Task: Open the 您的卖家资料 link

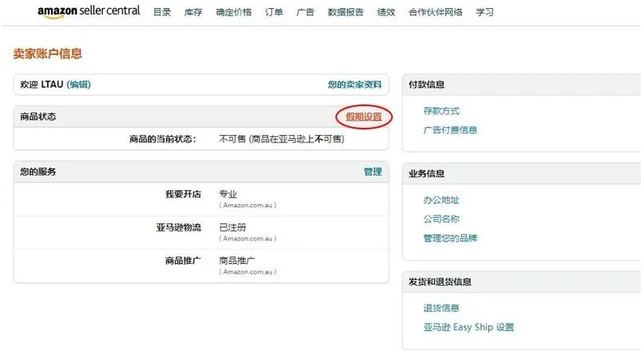Action: [x=354, y=84]
